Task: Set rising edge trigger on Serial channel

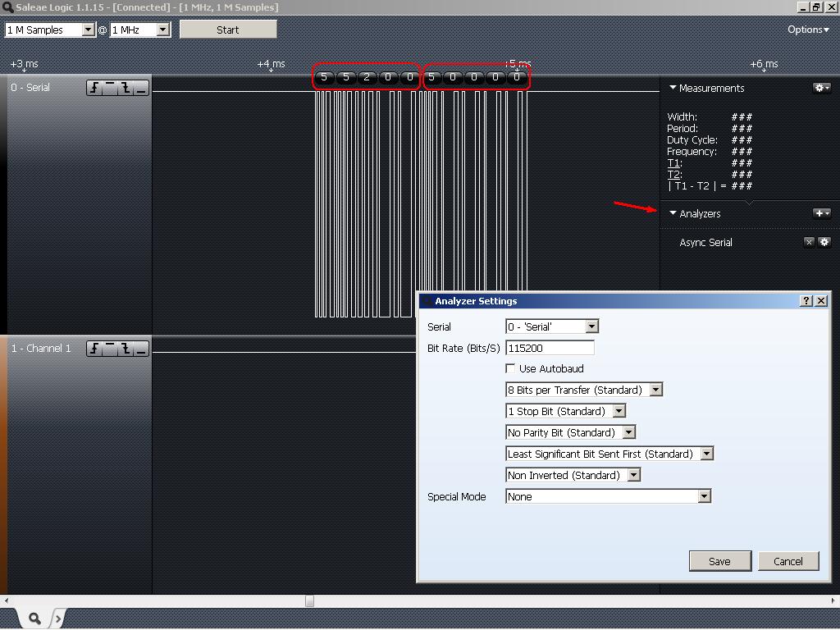Action: [x=94, y=88]
